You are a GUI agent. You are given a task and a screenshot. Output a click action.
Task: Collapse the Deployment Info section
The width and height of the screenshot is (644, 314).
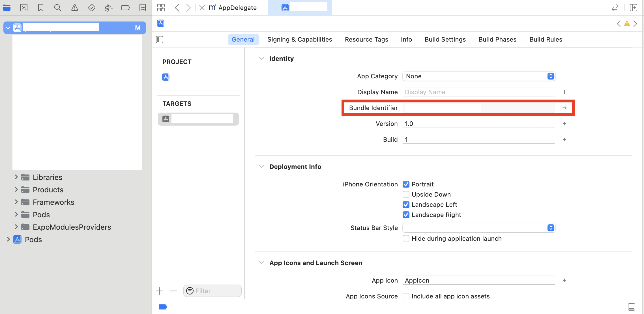point(261,167)
